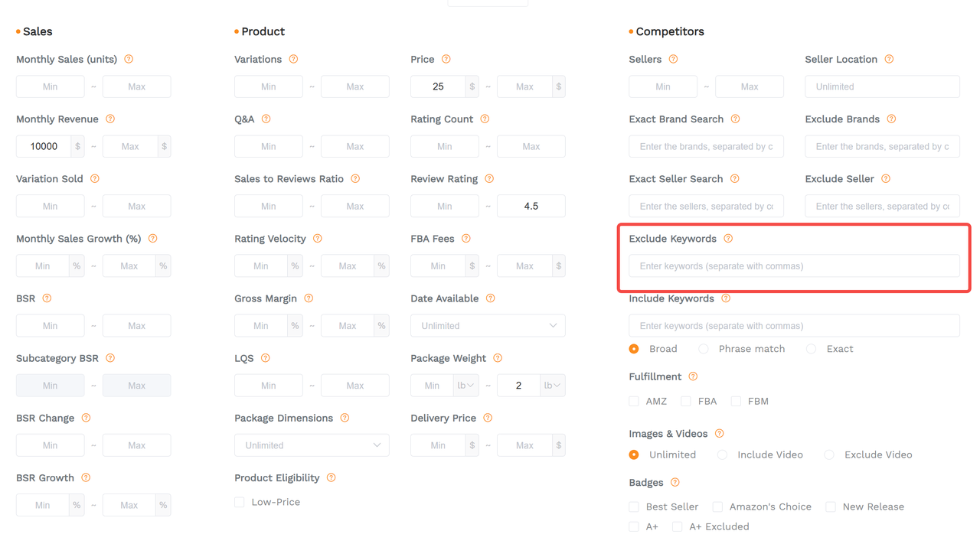Open the Sellers help tooltip
Image resolution: width=980 pixels, height=544 pixels.
673,59
